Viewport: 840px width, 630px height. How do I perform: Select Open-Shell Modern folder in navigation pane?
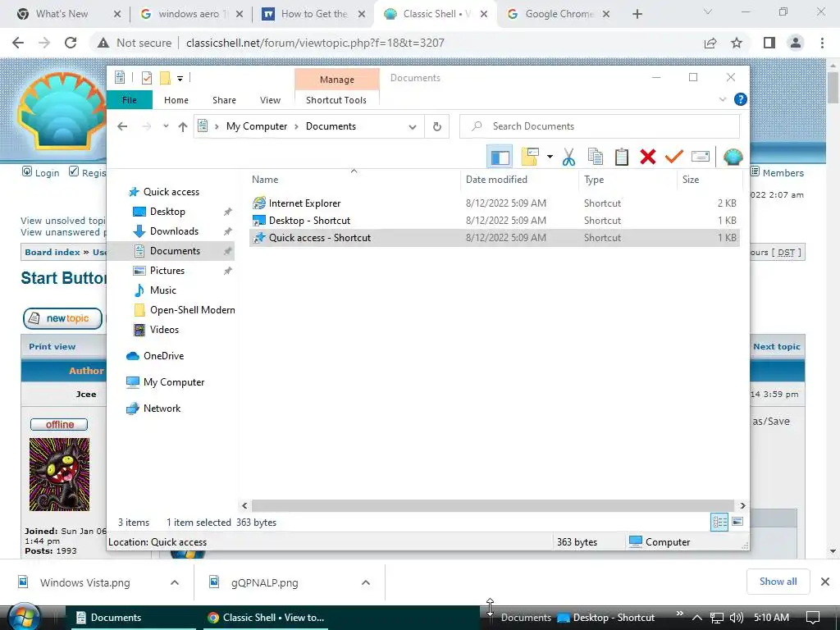[x=192, y=310]
